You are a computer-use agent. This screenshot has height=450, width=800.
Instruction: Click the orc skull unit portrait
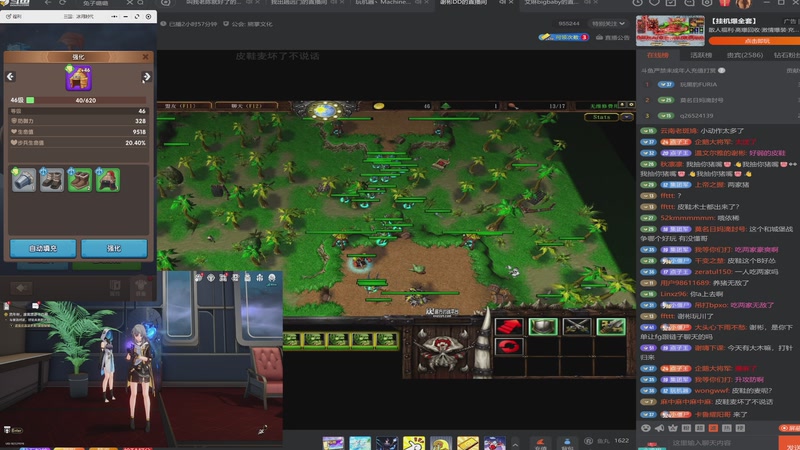click(x=443, y=349)
